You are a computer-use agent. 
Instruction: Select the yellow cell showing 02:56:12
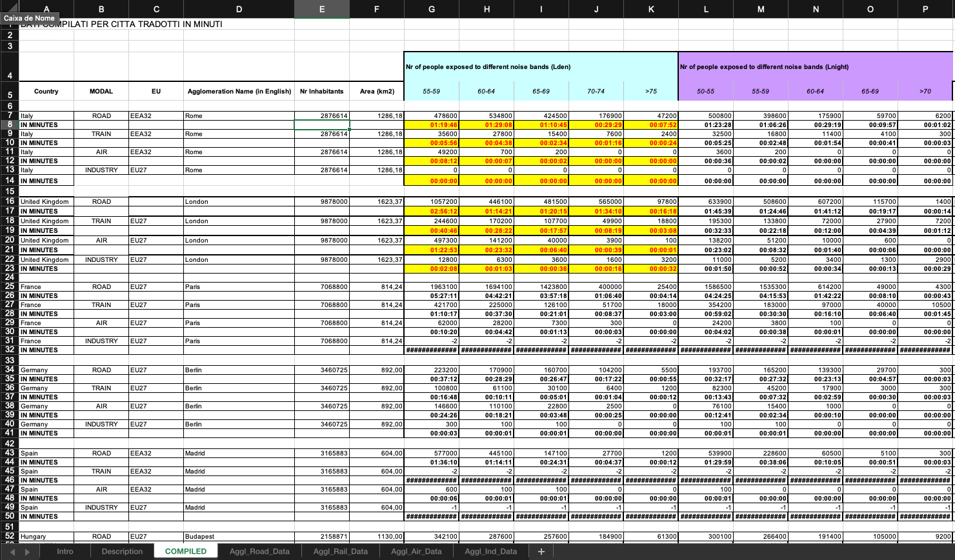pyautogui.click(x=432, y=211)
